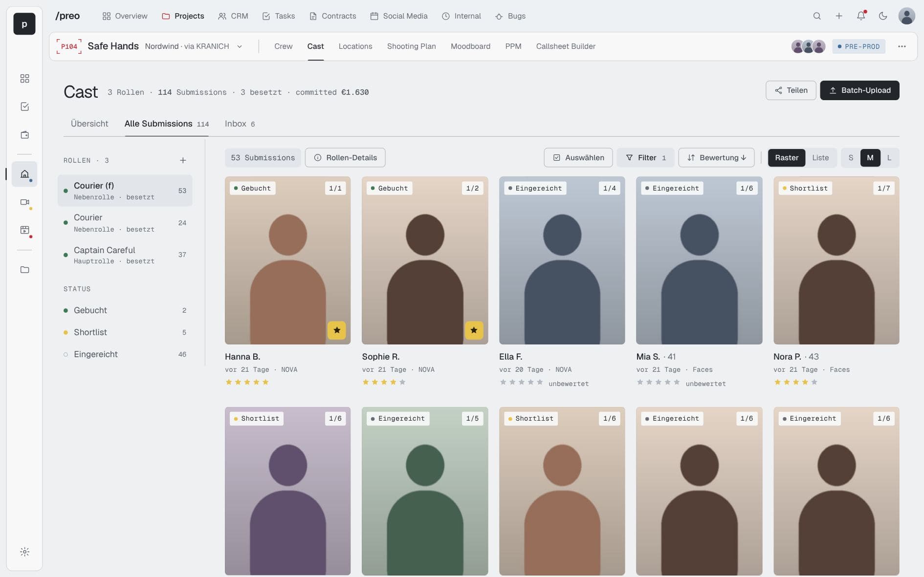This screenshot has height=577, width=924.
Task: Select the home icon in sidebar
Action: click(x=24, y=174)
